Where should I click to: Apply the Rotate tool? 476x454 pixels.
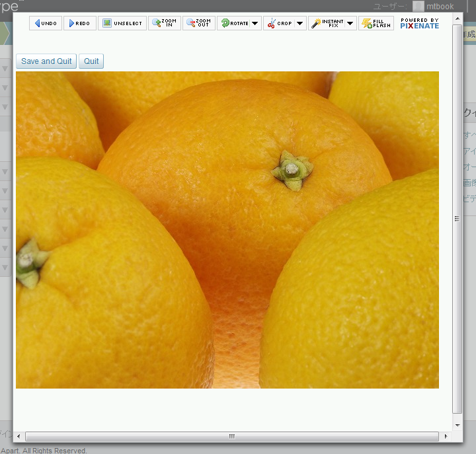[235, 23]
